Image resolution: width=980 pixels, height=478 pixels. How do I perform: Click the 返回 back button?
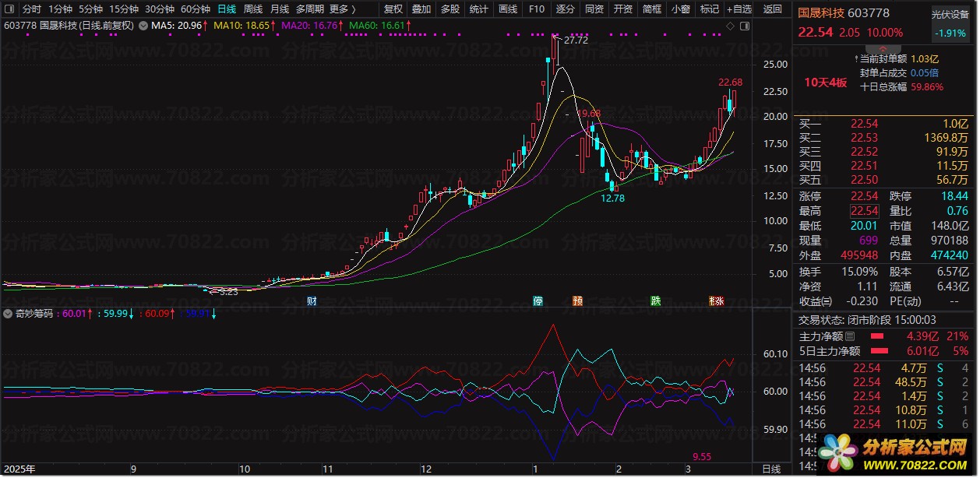[x=773, y=9]
